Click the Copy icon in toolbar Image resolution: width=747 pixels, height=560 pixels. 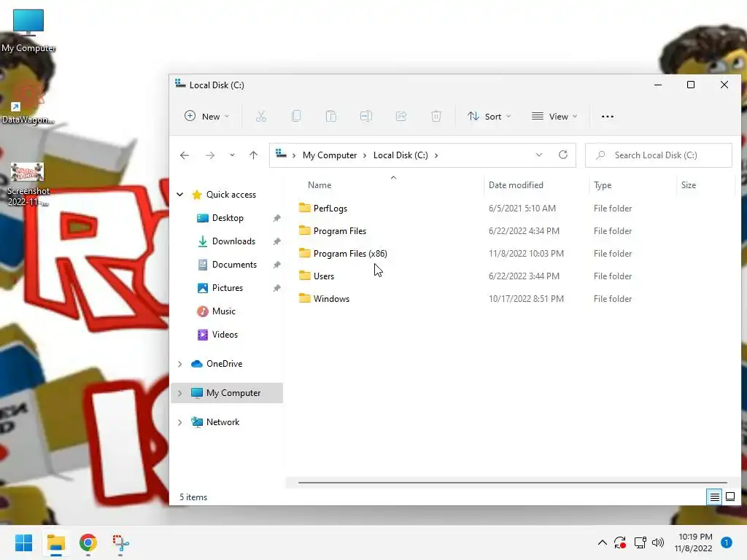point(296,116)
